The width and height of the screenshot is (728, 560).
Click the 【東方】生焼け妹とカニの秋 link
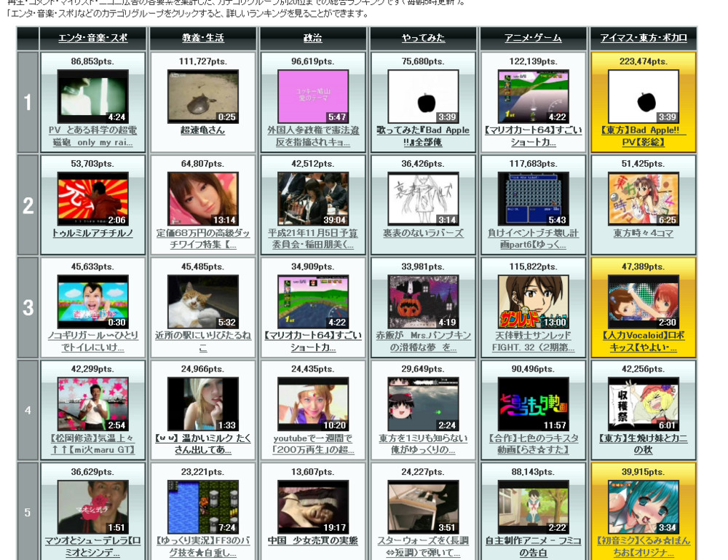click(644, 444)
